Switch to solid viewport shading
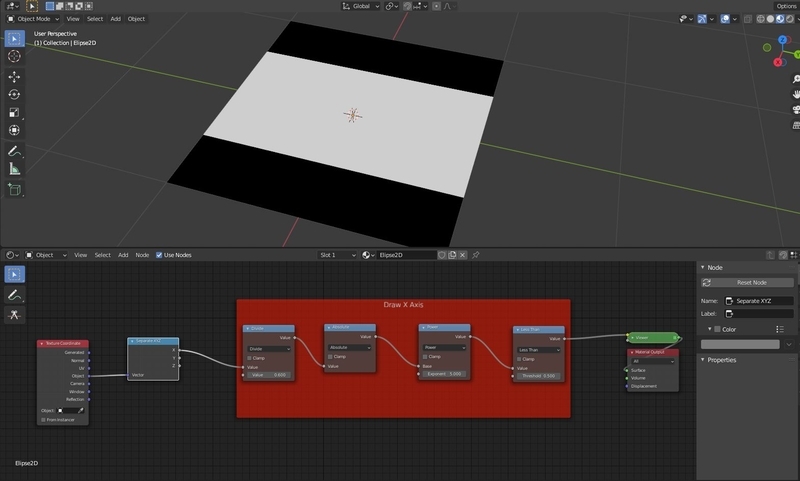Viewport: 800px width, 481px height. point(770,19)
